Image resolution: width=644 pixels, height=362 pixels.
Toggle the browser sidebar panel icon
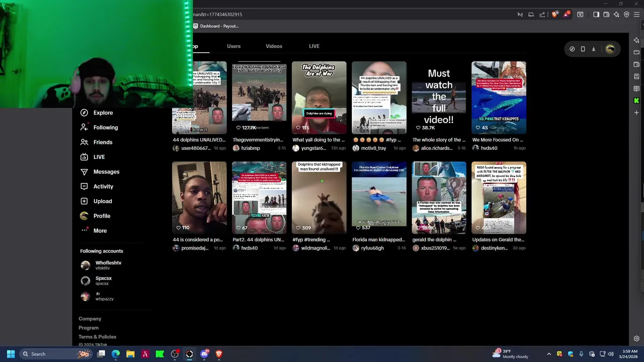pos(596,15)
